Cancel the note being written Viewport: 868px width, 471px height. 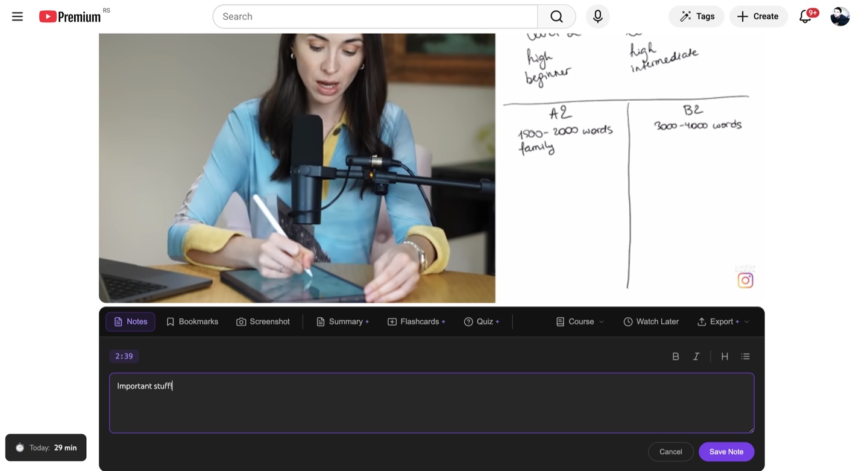tap(670, 451)
